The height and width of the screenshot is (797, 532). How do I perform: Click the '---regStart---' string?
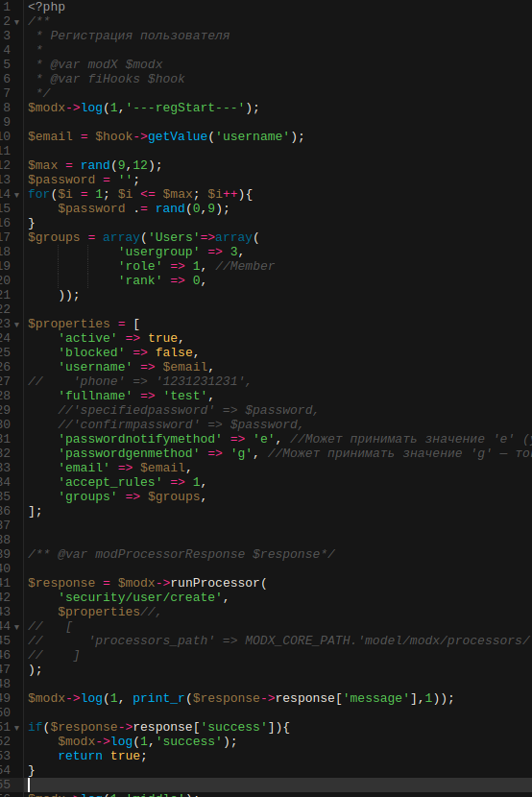coord(185,108)
